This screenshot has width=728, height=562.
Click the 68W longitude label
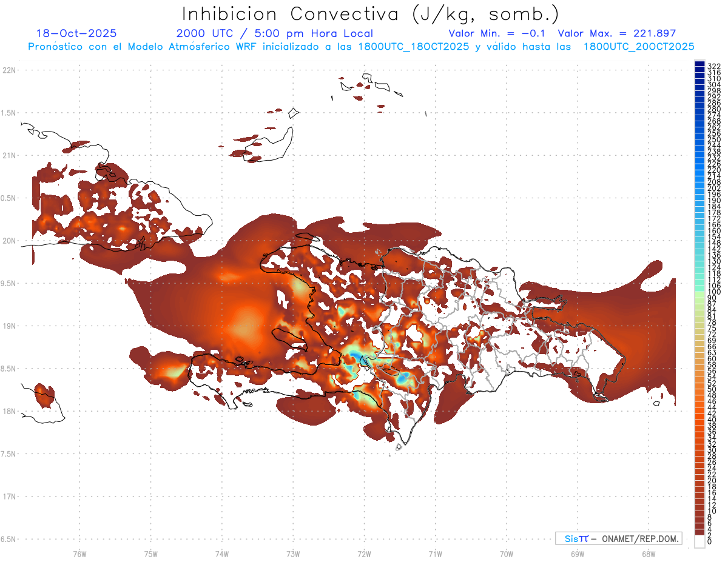[649, 554]
